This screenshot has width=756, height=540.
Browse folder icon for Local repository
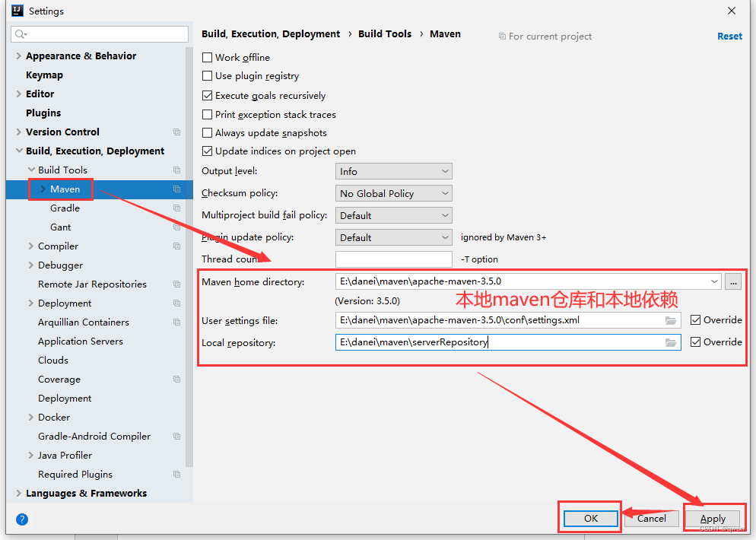coord(671,343)
